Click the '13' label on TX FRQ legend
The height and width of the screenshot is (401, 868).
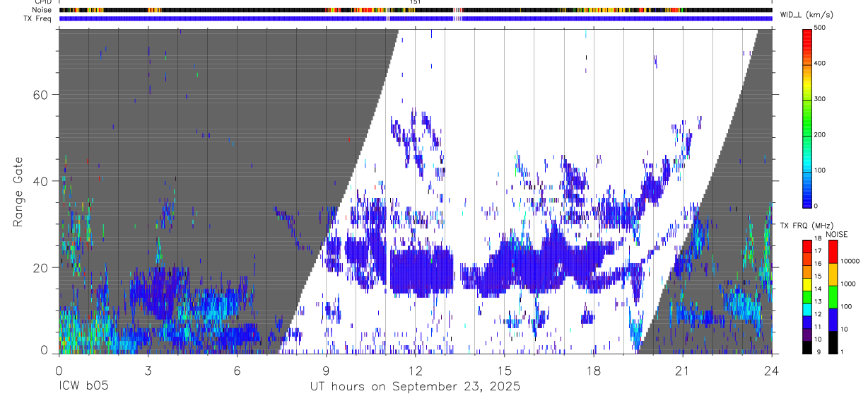click(818, 301)
